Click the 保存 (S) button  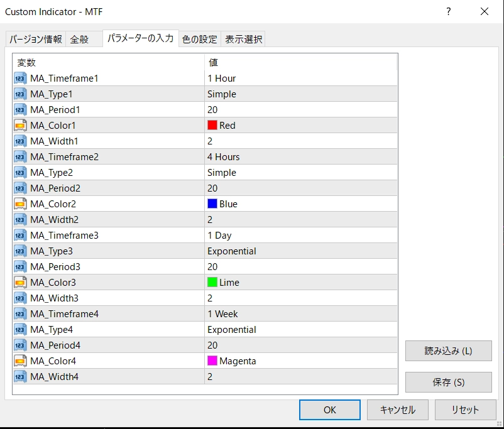pyautogui.click(x=448, y=382)
